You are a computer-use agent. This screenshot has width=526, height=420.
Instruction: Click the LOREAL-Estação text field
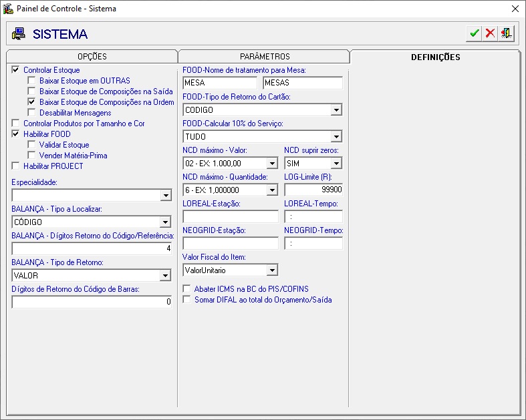point(230,216)
